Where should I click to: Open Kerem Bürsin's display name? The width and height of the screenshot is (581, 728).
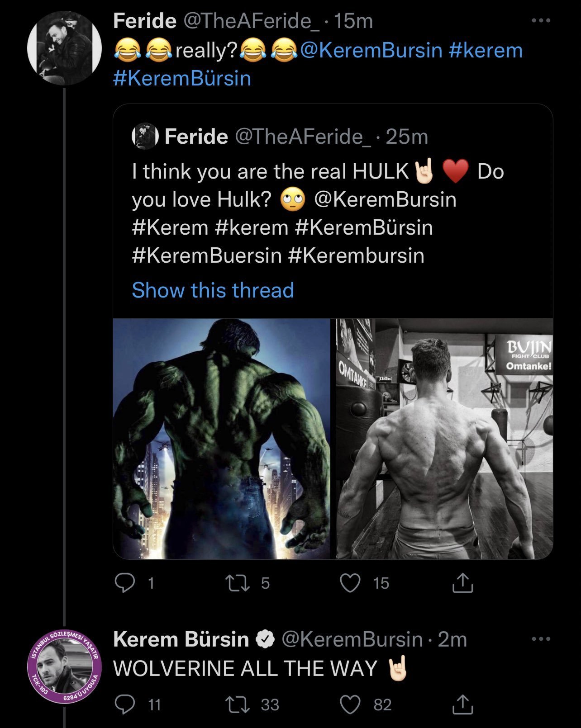[x=181, y=639]
